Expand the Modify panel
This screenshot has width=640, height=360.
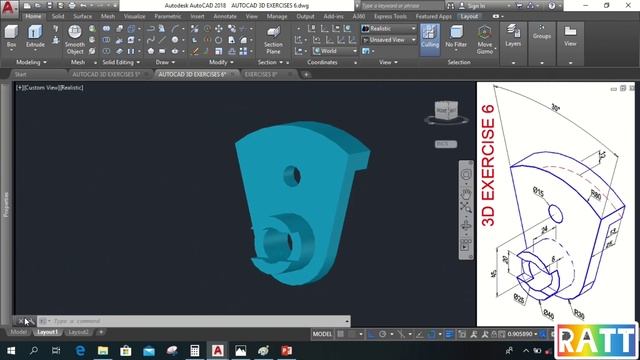[221, 62]
